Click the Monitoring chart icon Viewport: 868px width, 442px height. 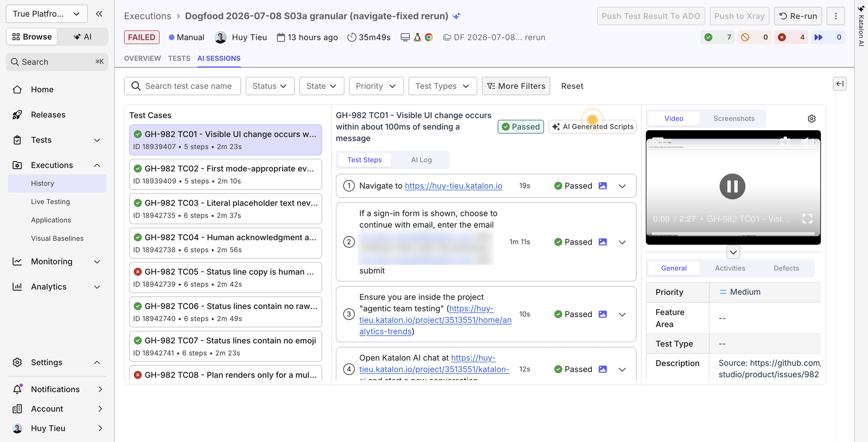(17, 261)
